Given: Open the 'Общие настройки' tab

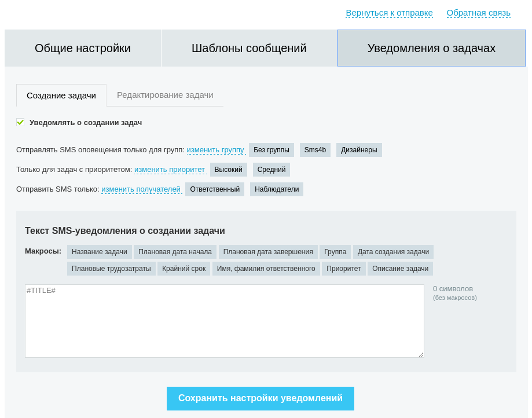Looking at the screenshot, I should (83, 48).
